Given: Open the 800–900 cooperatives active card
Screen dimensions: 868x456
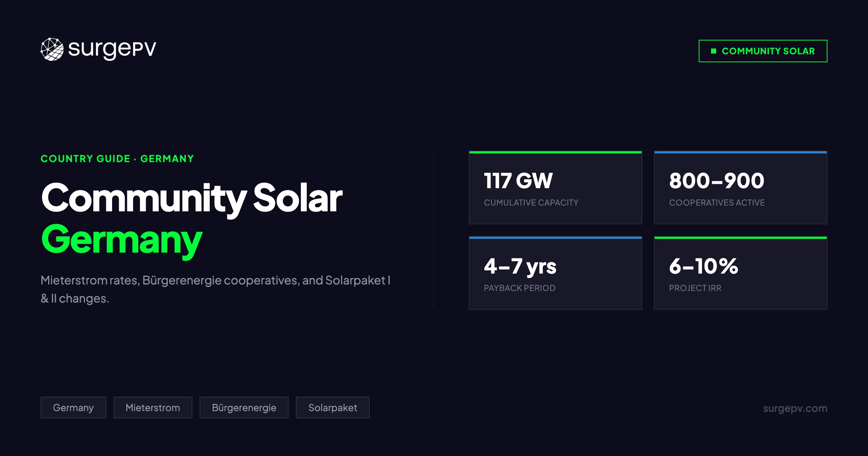Looking at the screenshot, I should pos(740,188).
